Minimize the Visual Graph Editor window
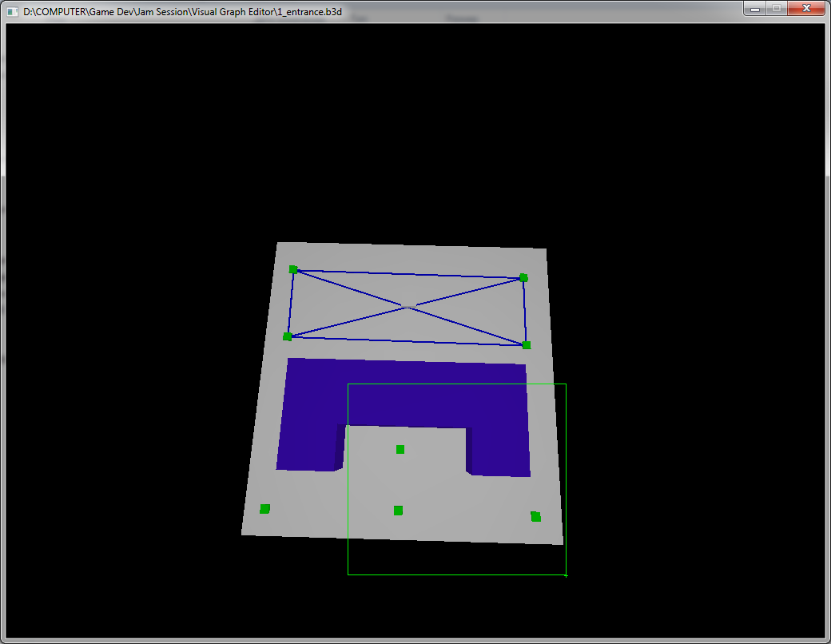 [754, 9]
